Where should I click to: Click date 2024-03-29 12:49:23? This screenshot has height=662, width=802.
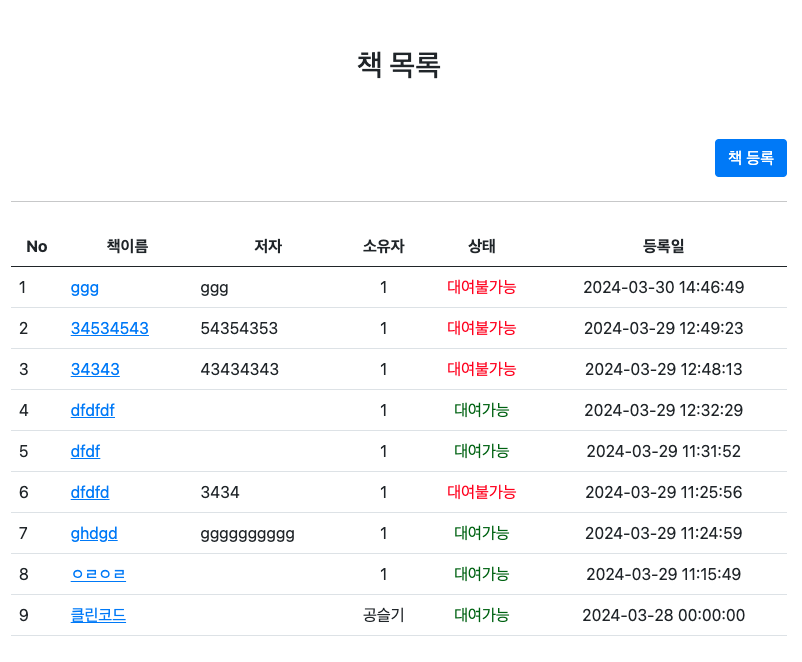click(x=663, y=328)
